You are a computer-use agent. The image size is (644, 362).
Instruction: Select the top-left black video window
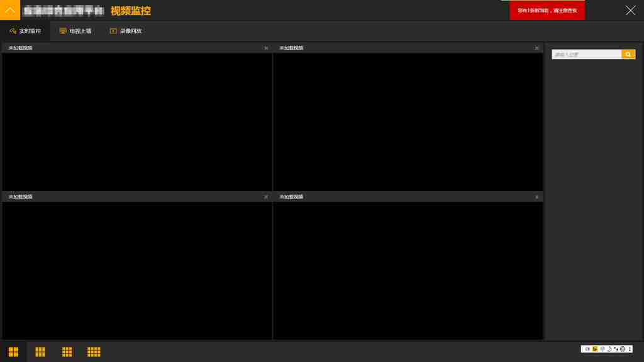tap(136, 121)
